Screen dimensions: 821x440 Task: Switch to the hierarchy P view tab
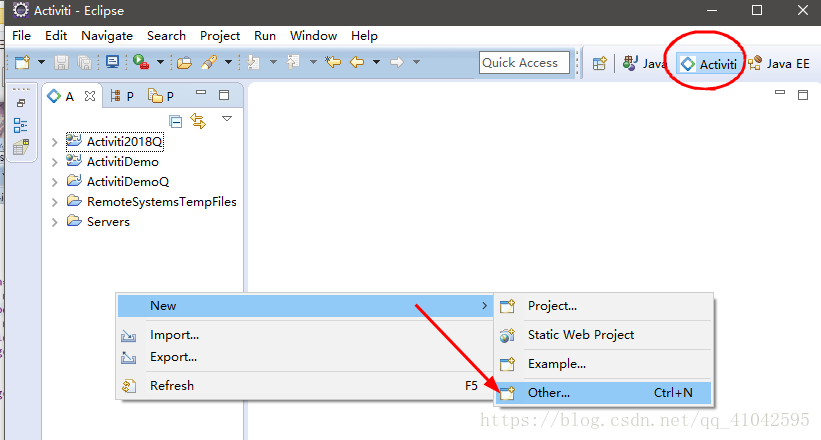pyautogui.click(x=122, y=96)
